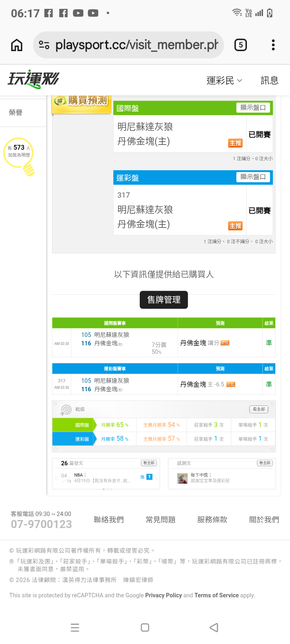Tap the 07-9700123 phone number
Screen dimensions: 290x644
41,524
